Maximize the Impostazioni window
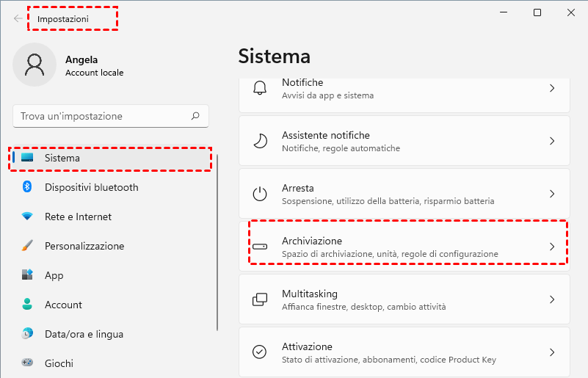The width and height of the screenshot is (588, 378). [537, 12]
